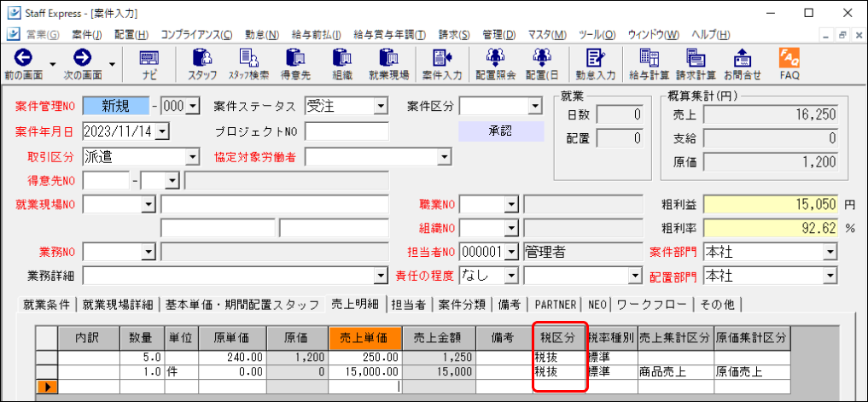Select the 件 unit cell
This screenshot has height=402, width=868.
click(x=181, y=372)
